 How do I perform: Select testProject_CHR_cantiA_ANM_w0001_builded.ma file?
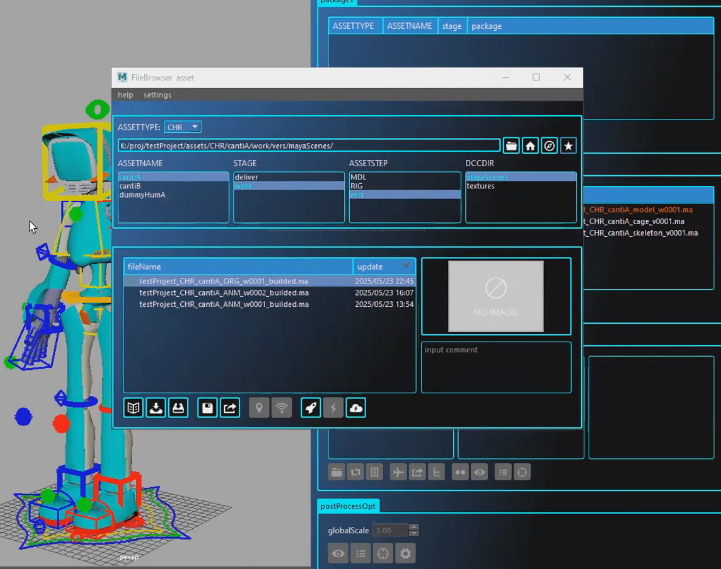(269, 304)
